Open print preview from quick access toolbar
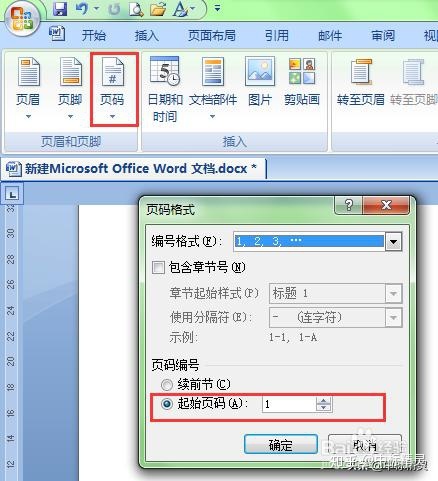The height and width of the screenshot is (481, 438). [x=136, y=9]
